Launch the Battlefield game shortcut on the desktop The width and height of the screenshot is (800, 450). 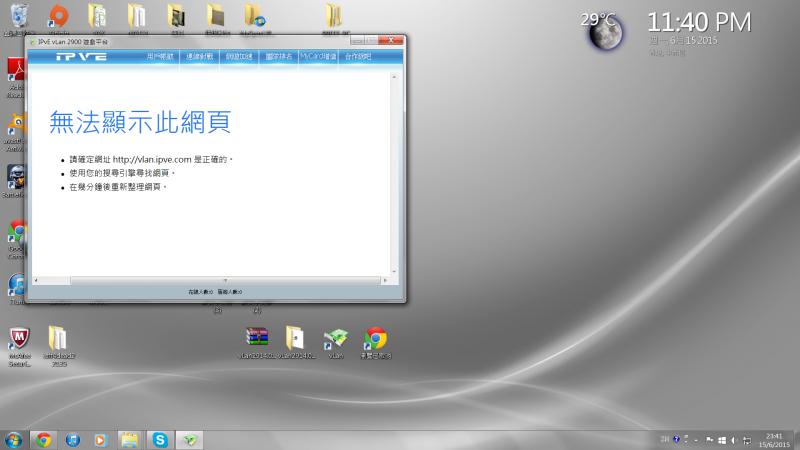click(x=15, y=181)
